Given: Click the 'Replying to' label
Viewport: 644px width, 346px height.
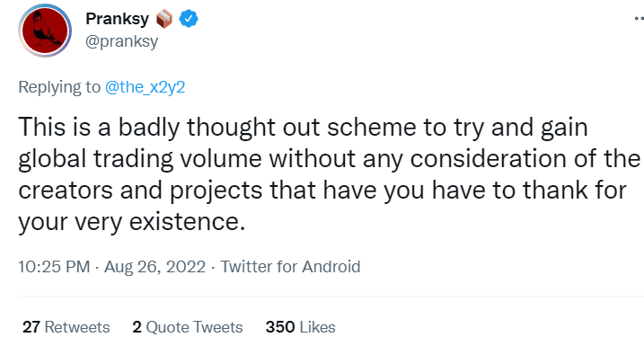Looking at the screenshot, I should (x=59, y=87).
